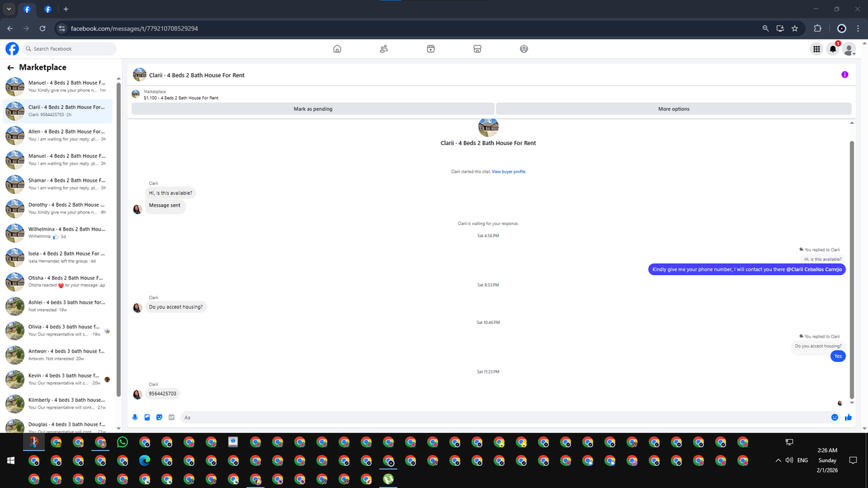Open the Allen 4 Beds 2 Bath chat
The height and width of the screenshot is (488, 868).
pos(58,135)
